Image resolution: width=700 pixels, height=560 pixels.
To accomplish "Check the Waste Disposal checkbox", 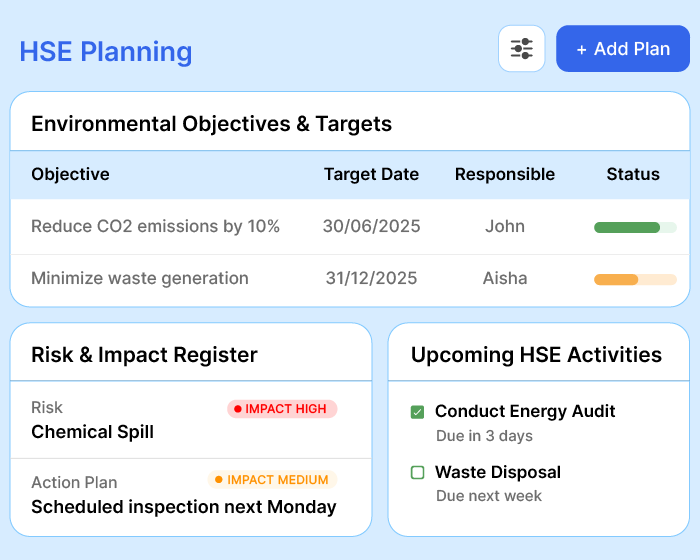I will (x=418, y=473).
